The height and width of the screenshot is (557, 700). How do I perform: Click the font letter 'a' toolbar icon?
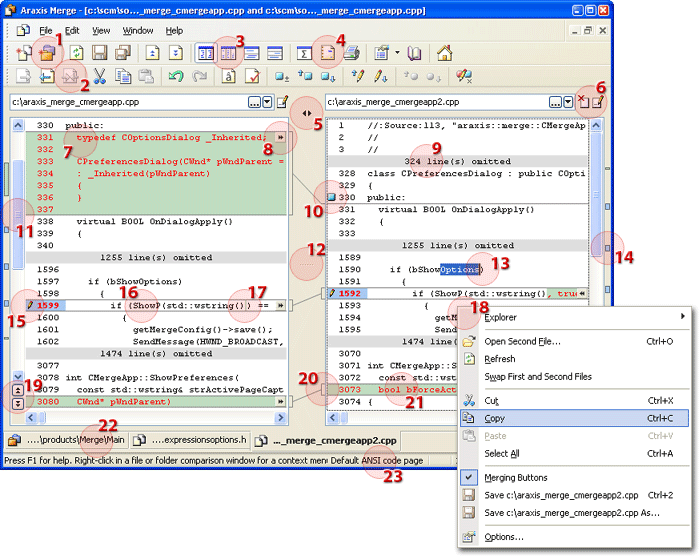(229, 76)
